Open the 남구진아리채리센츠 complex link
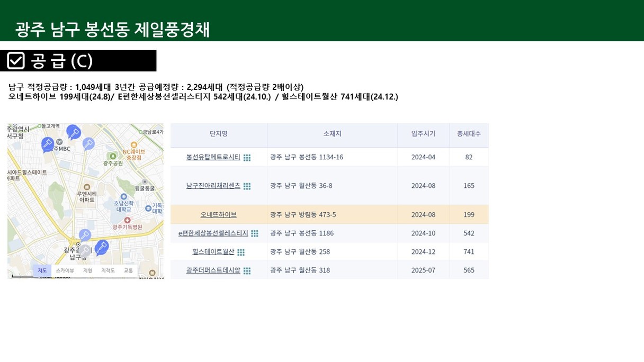The width and height of the screenshot is (644, 362). click(x=213, y=186)
